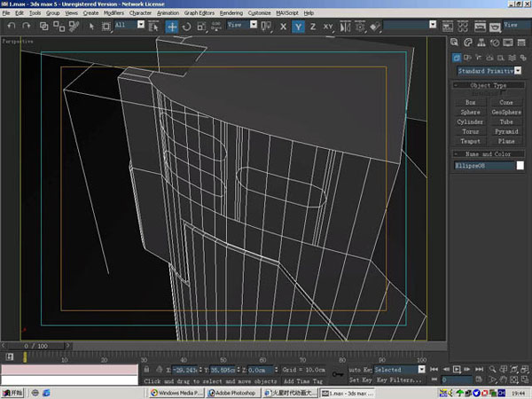Open the Hierarchy panel tab icon
532x399 pixels.
(x=481, y=42)
